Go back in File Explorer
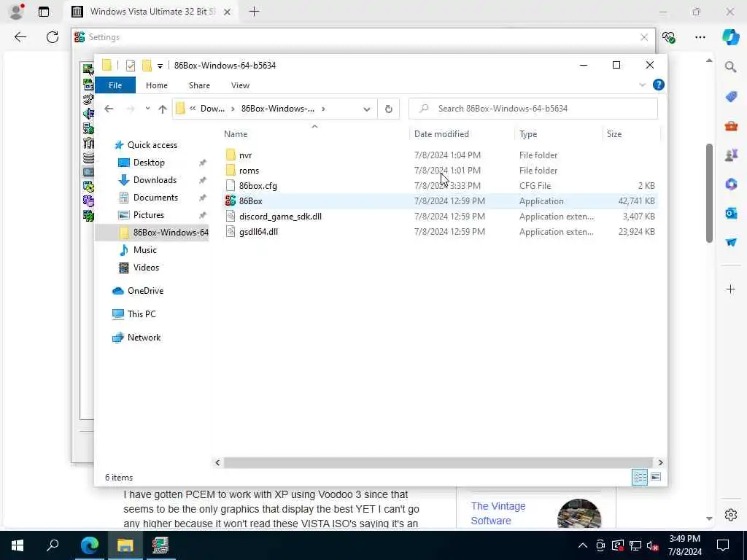 tap(109, 109)
